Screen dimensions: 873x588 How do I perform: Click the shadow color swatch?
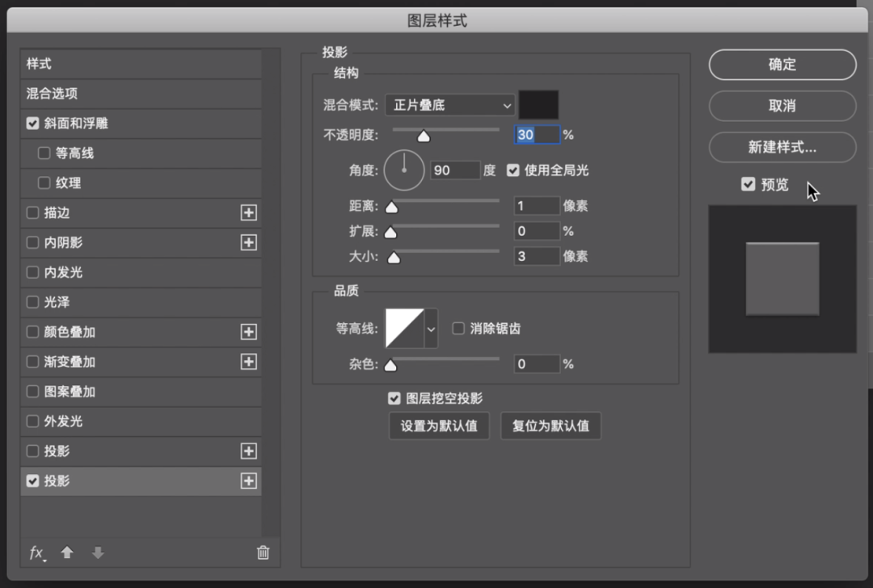click(538, 105)
